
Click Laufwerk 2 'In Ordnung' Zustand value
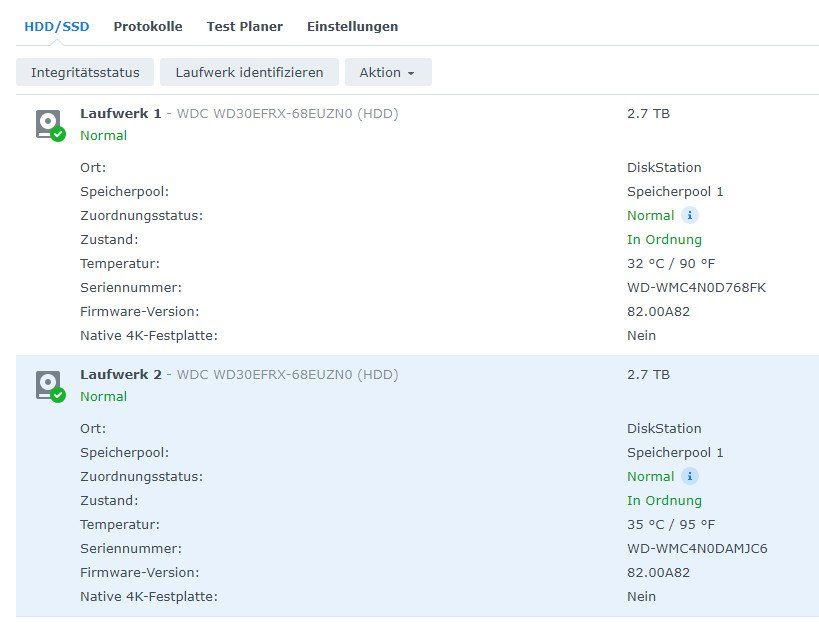(x=664, y=501)
